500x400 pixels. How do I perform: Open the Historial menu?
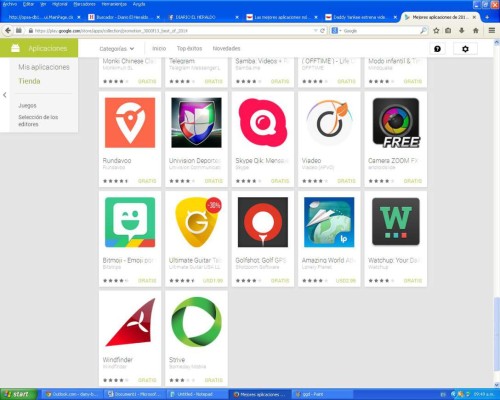[x=60, y=4]
